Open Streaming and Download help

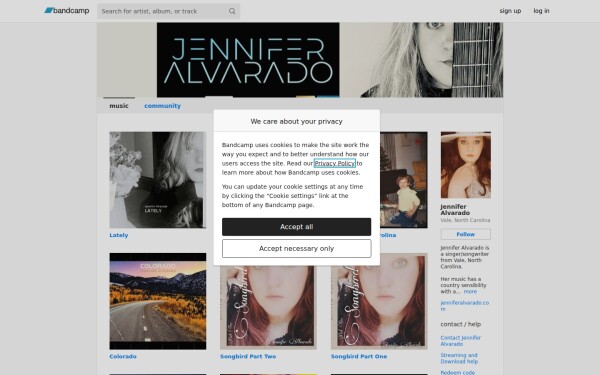[459, 358]
